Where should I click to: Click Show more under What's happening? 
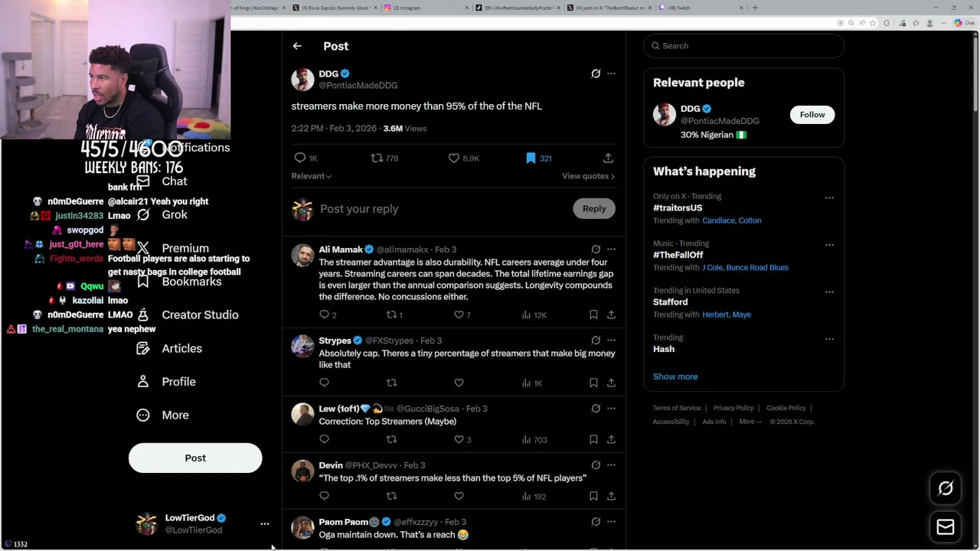[675, 377]
